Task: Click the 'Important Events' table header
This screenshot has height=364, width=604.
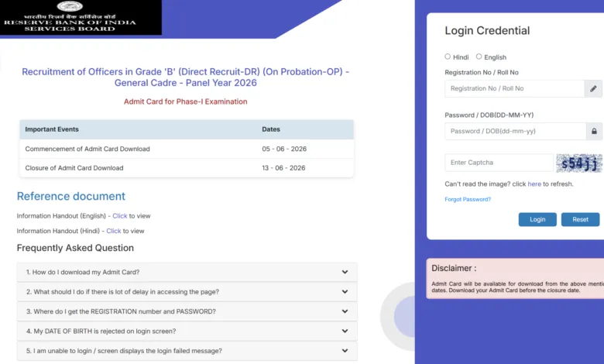Action: (52, 129)
